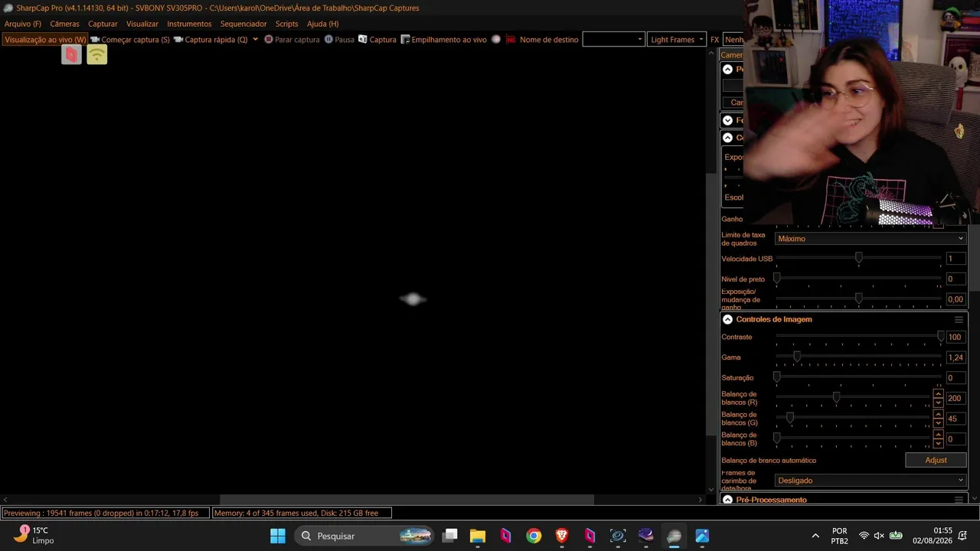Switch to the SharpCap taskbar icon
Screen dimensions: 980x551
coord(674,536)
